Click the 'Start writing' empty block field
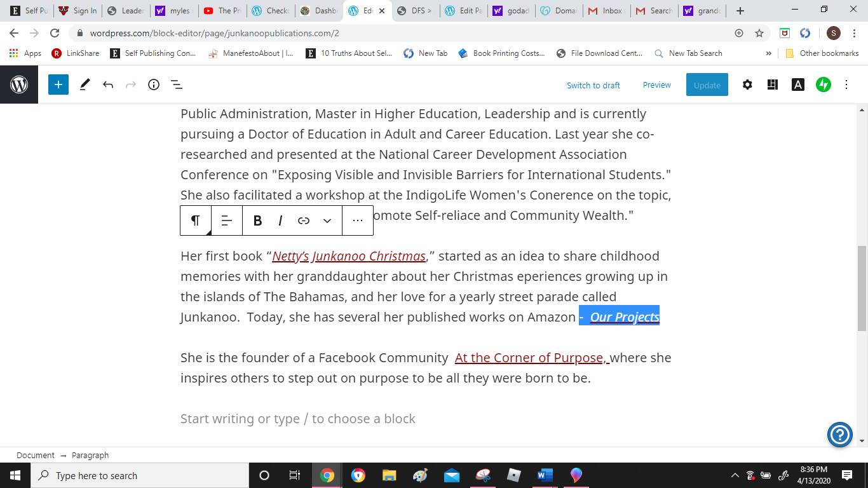 pyautogui.click(x=298, y=419)
